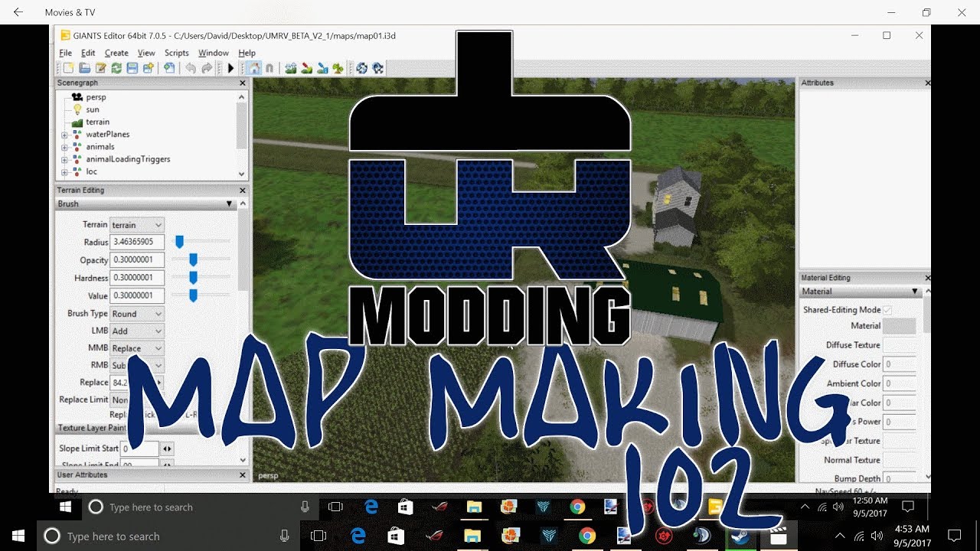This screenshot has height=551, width=980.
Task: Open the Terrain dropdown in Brush panel
Action: point(137,225)
